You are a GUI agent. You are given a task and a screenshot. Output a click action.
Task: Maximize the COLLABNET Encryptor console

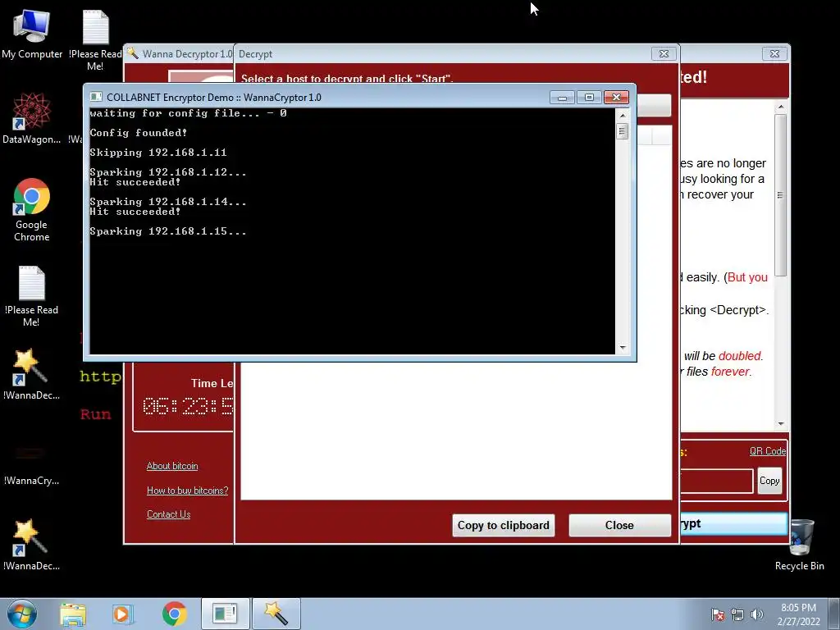[589, 97]
